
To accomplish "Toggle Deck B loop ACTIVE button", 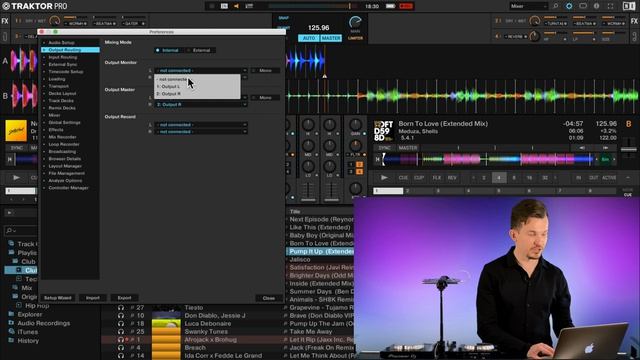I will click(609, 178).
